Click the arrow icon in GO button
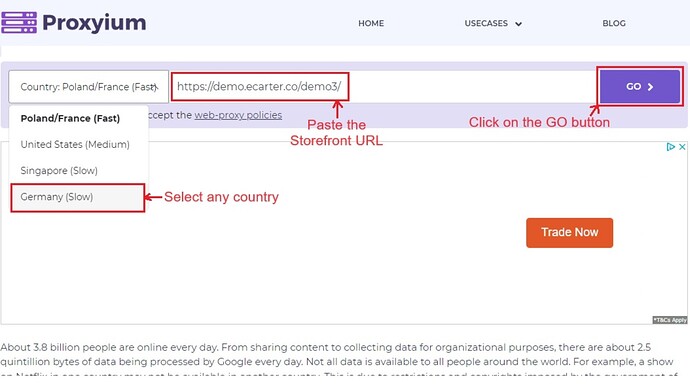The image size is (690, 388). [650, 87]
